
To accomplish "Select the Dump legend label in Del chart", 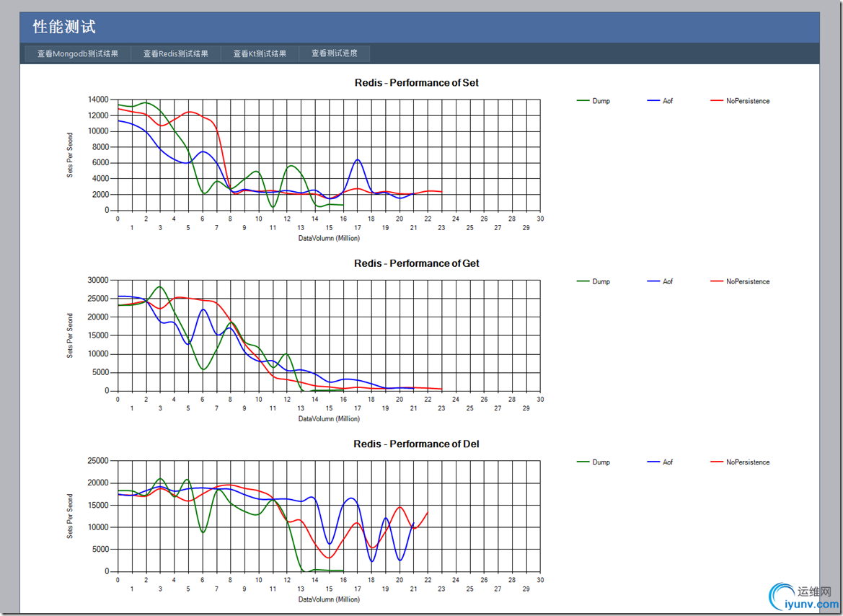I will (601, 462).
